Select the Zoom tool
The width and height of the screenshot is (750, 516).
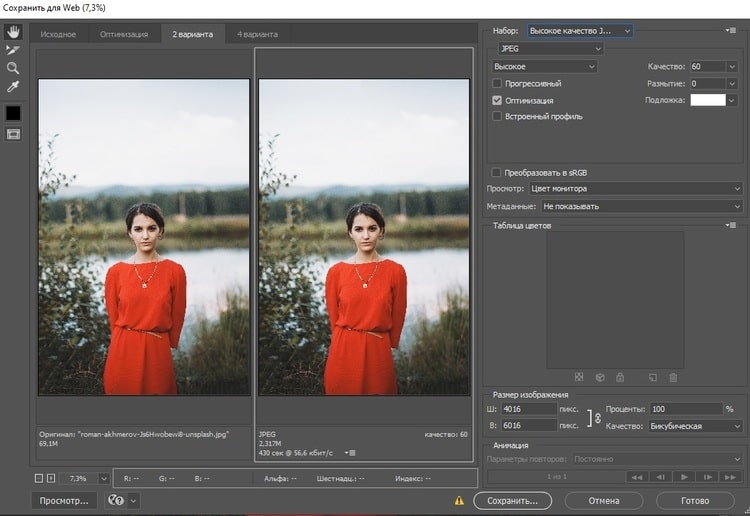(x=13, y=68)
